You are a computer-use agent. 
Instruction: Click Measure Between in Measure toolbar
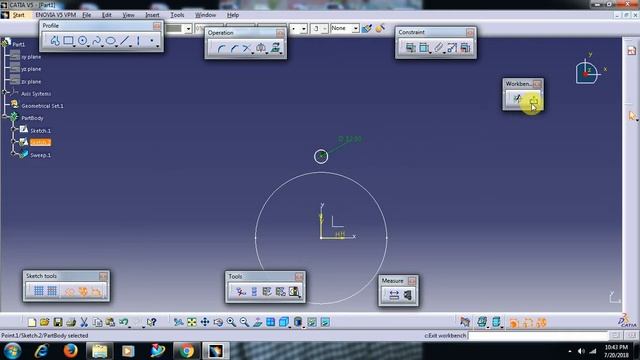click(394, 295)
